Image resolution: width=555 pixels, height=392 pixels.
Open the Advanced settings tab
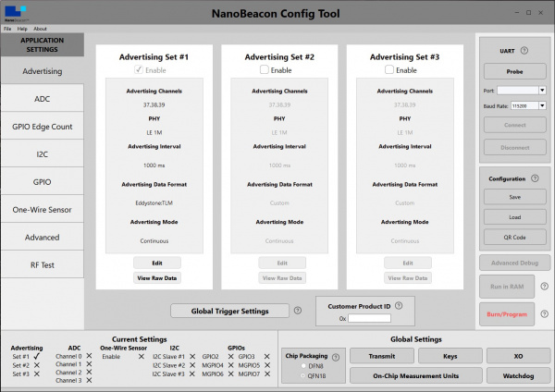pyautogui.click(x=43, y=237)
